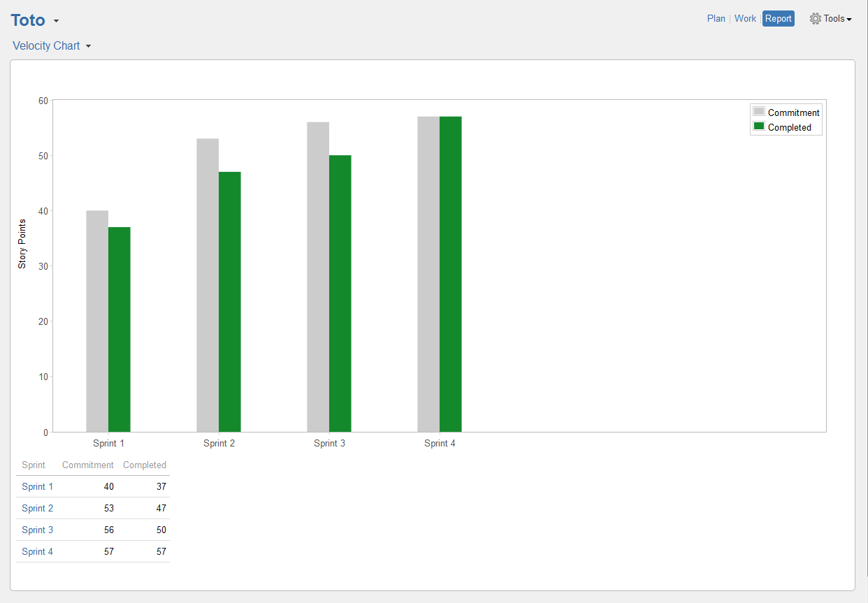Image resolution: width=868 pixels, height=603 pixels.
Task: Open the Toto board dropdown arrow
Action: [x=56, y=22]
